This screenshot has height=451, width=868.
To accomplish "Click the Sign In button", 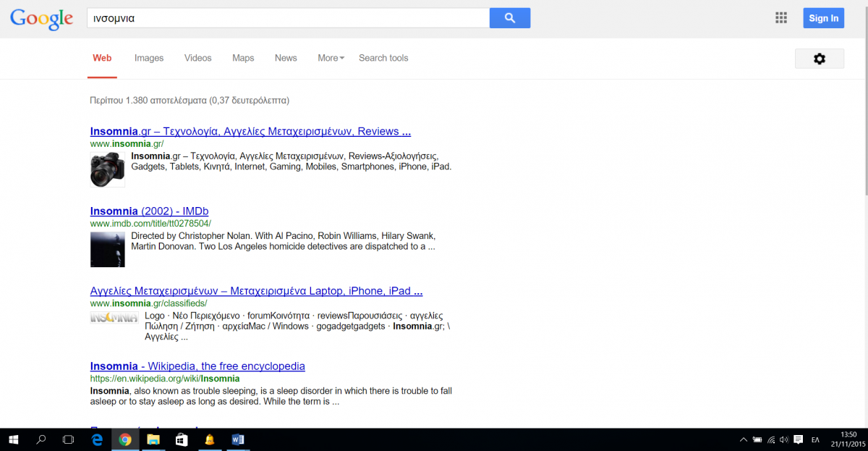I will (823, 18).
